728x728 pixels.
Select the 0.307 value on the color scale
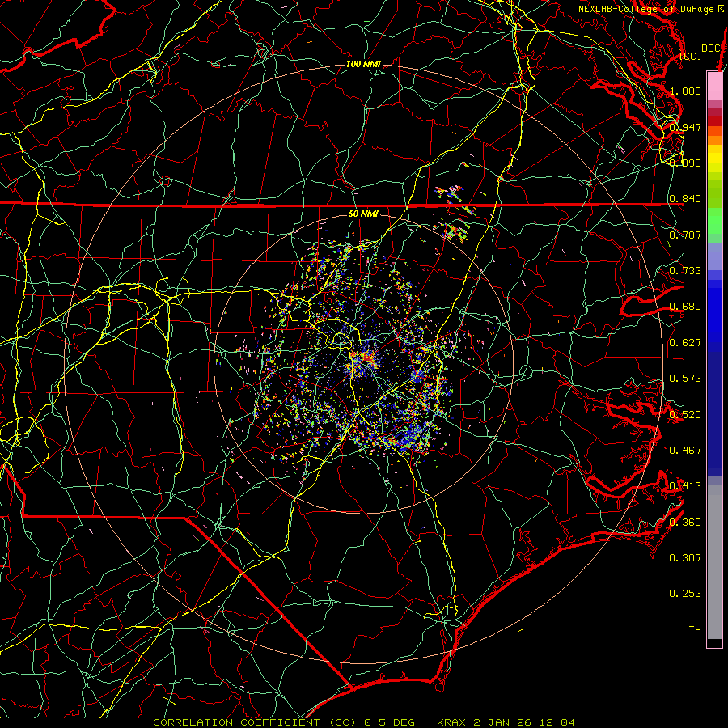pyautogui.click(x=685, y=557)
